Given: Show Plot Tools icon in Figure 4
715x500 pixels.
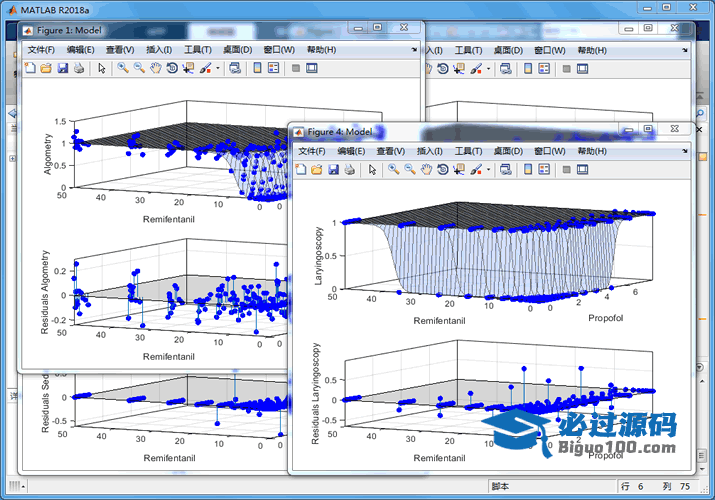Looking at the screenshot, I should (x=583, y=170).
